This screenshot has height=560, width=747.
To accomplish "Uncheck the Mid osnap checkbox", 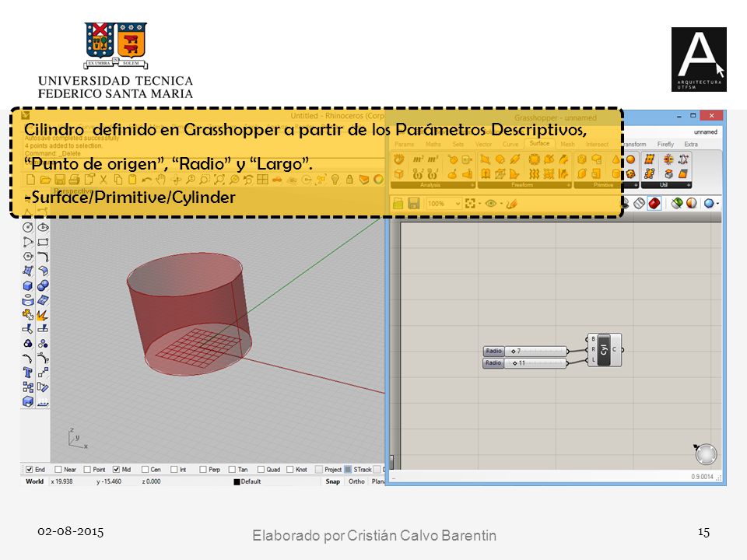I will [x=116, y=470].
